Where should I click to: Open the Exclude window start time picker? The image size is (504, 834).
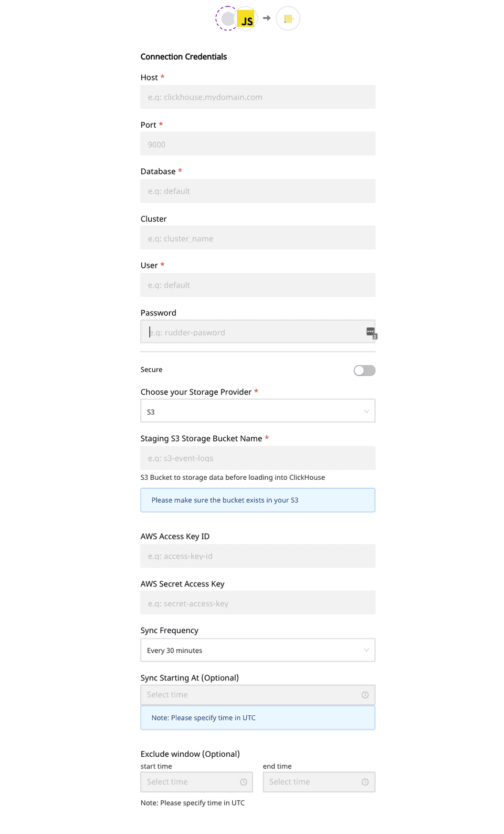pos(189,782)
